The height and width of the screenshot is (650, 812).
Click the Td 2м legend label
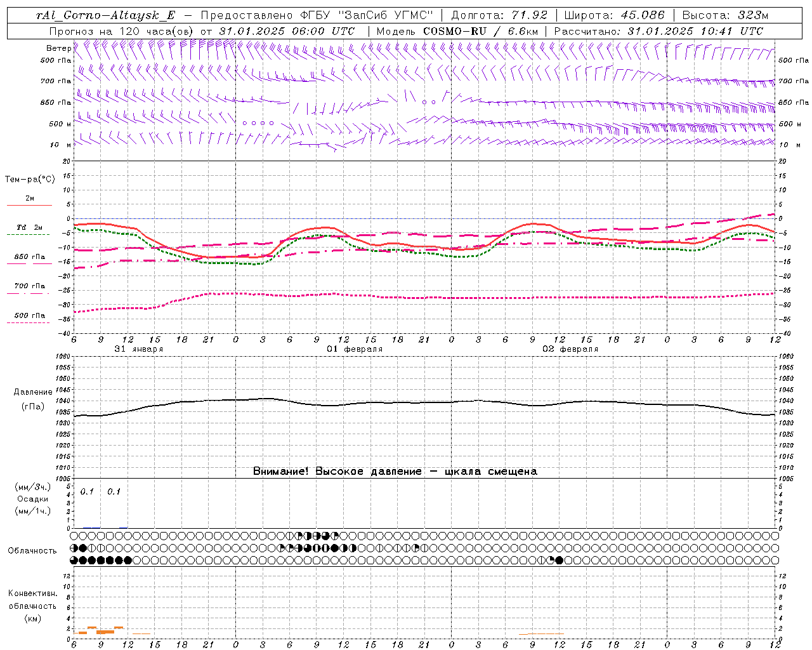click(30, 227)
